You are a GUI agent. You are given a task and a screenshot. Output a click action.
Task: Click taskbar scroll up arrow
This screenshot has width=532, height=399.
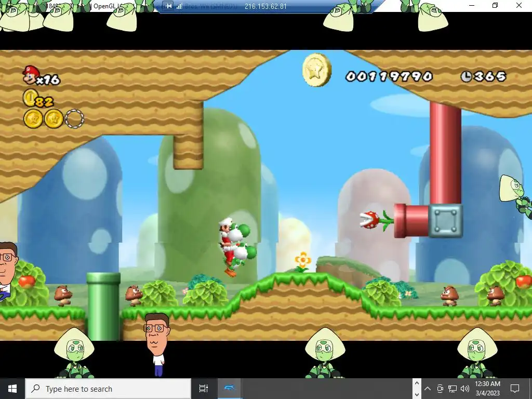[417, 383]
